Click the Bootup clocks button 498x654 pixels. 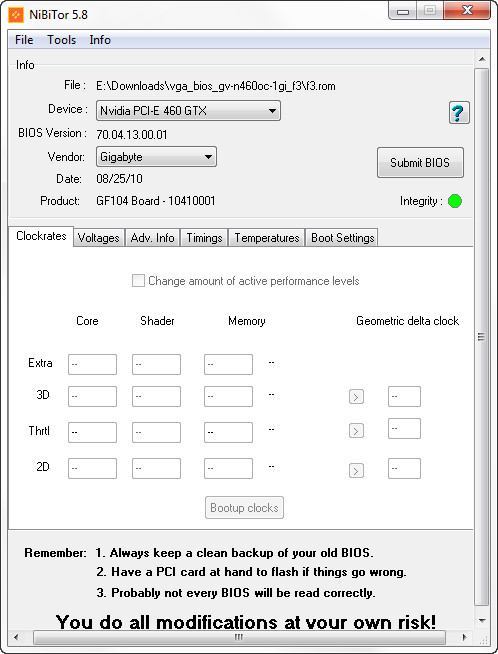(244, 508)
